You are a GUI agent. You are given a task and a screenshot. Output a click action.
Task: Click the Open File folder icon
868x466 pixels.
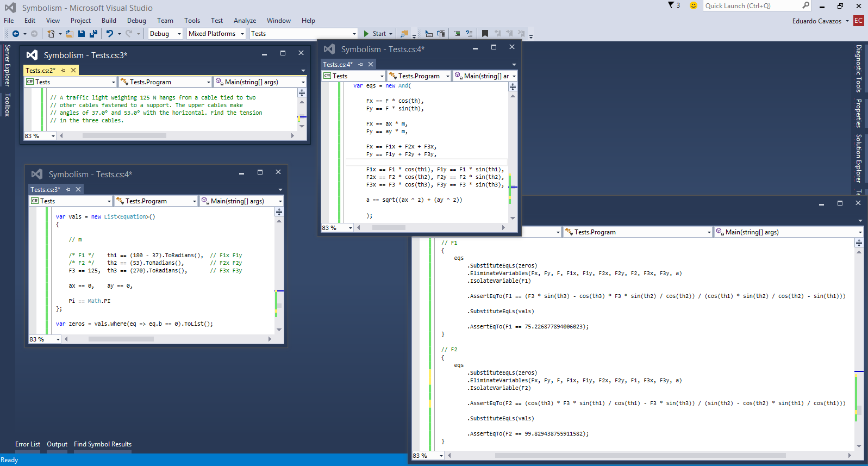point(70,34)
